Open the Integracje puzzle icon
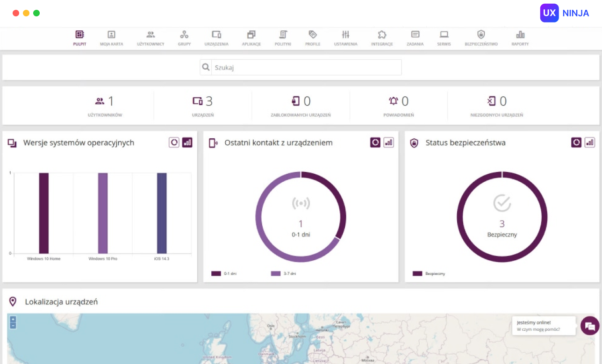Image resolution: width=602 pixels, height=364 pixels. click(x=382, y=35)
